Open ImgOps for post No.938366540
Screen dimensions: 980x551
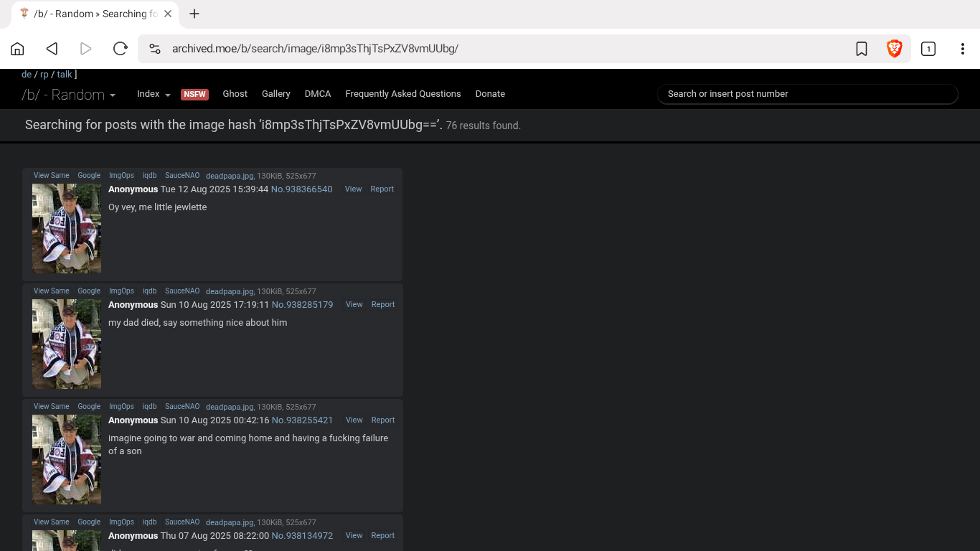coord(121,176)
